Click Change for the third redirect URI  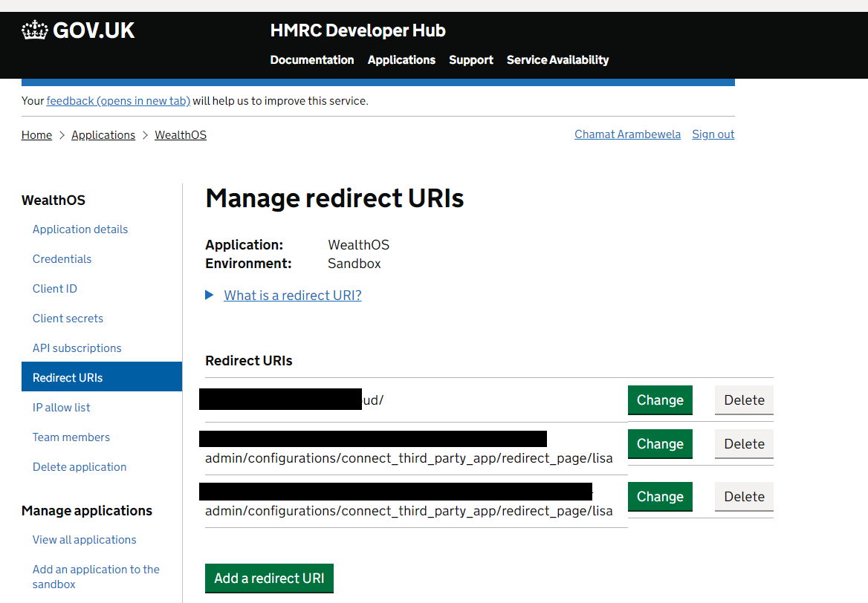660,496
